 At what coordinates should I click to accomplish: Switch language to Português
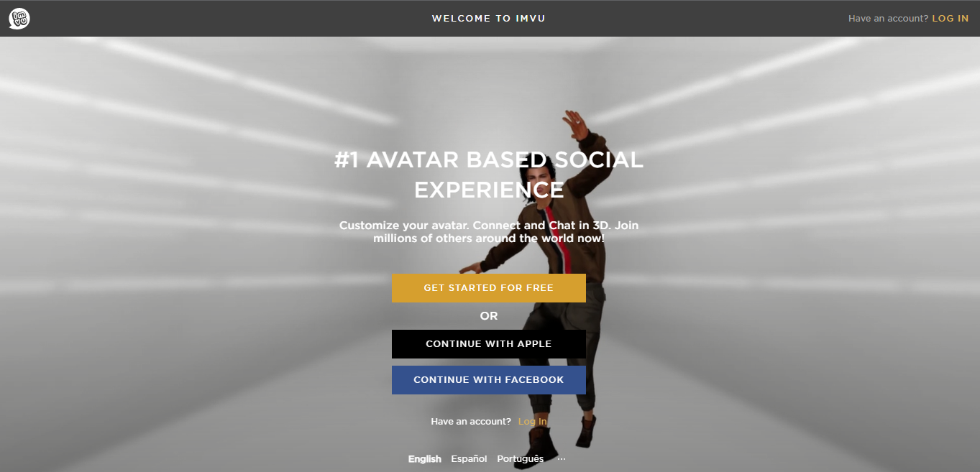(521, 459)
